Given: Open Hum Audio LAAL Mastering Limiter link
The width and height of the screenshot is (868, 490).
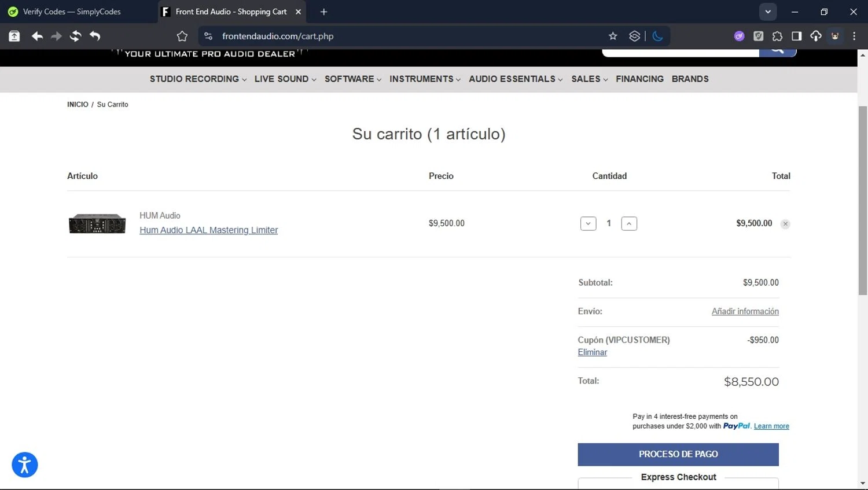Looking at the screenshot, I should point(208,230).
